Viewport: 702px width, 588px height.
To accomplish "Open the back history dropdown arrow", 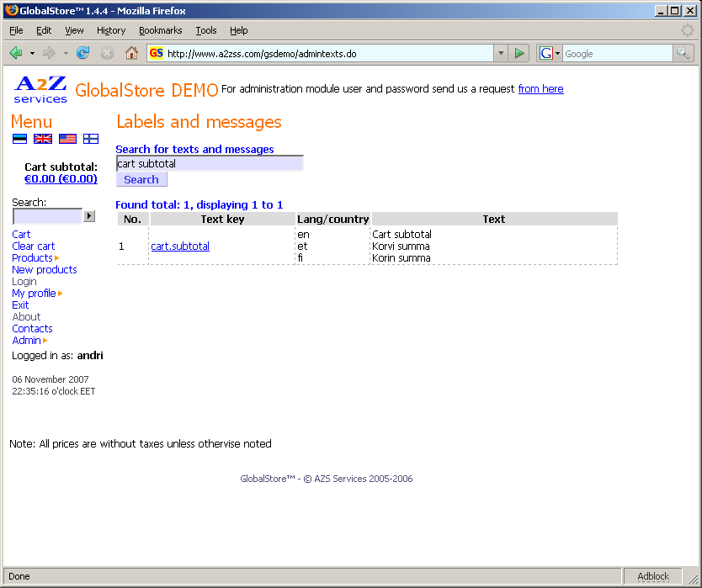I will tap(32, 53).
